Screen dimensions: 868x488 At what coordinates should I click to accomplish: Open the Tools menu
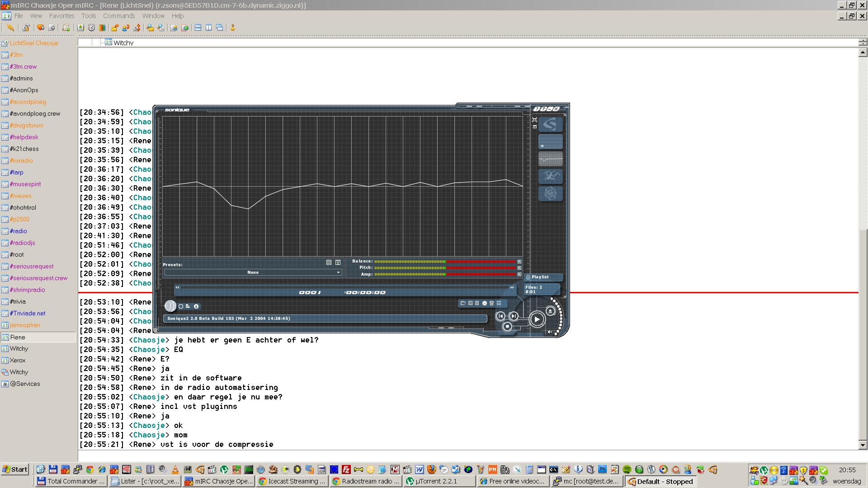89,16
